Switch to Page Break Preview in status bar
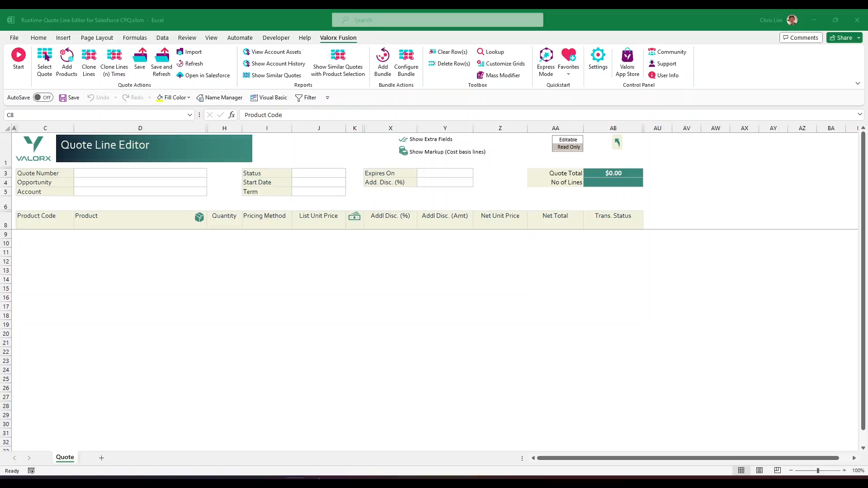The height and width of the screenshot is (488, 868). tap(778, 470)
